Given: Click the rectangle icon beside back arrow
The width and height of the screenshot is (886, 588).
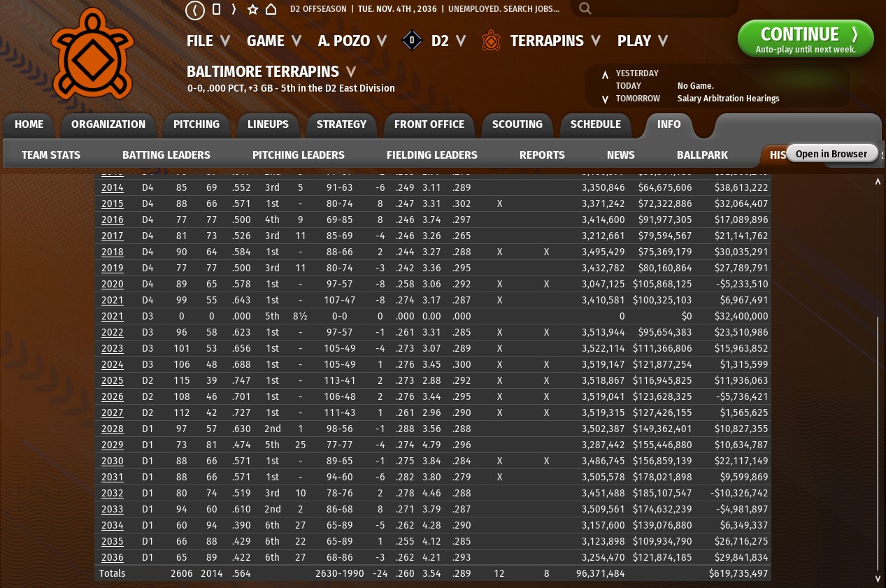Looking at the screenshot, I should tap(216, 10).
